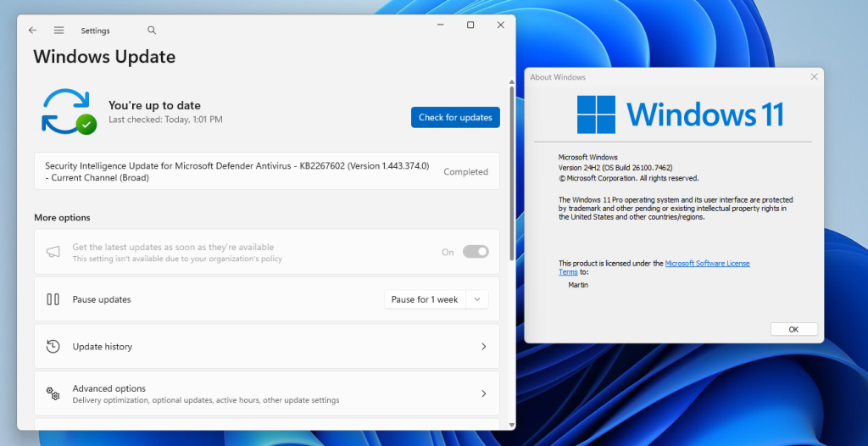The image size is (868, 446).
Task: Click the Windows 11 logo in About dialog
Action: tap(596, 114)
